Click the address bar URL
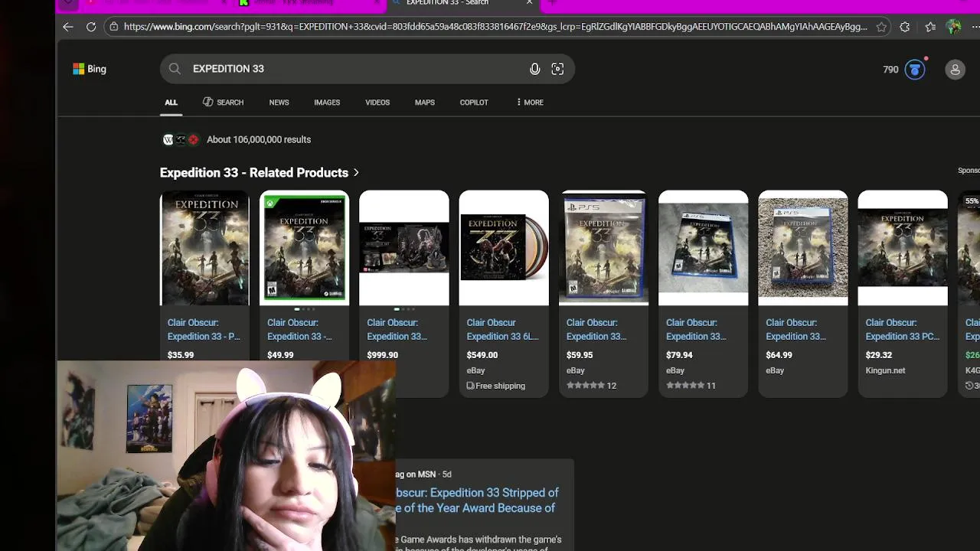The height and width of the screenshot is (551, 980). click(495, 27)
